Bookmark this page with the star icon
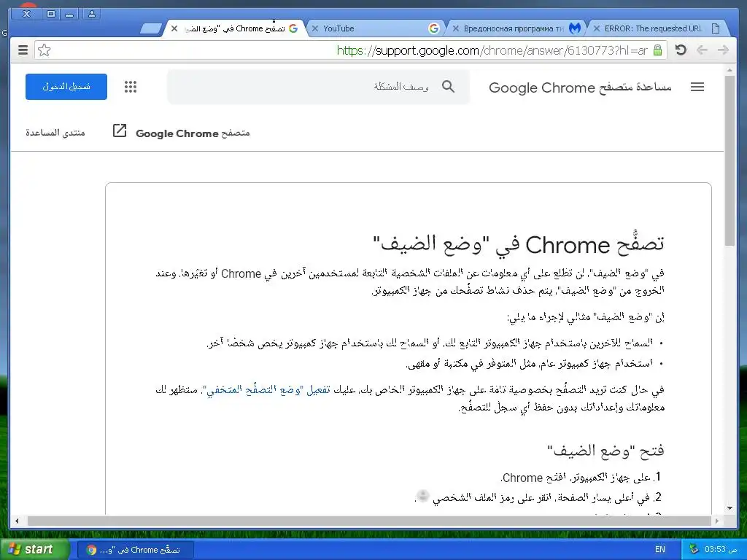This screenshot has height=560, width=747. click(44, 50)
